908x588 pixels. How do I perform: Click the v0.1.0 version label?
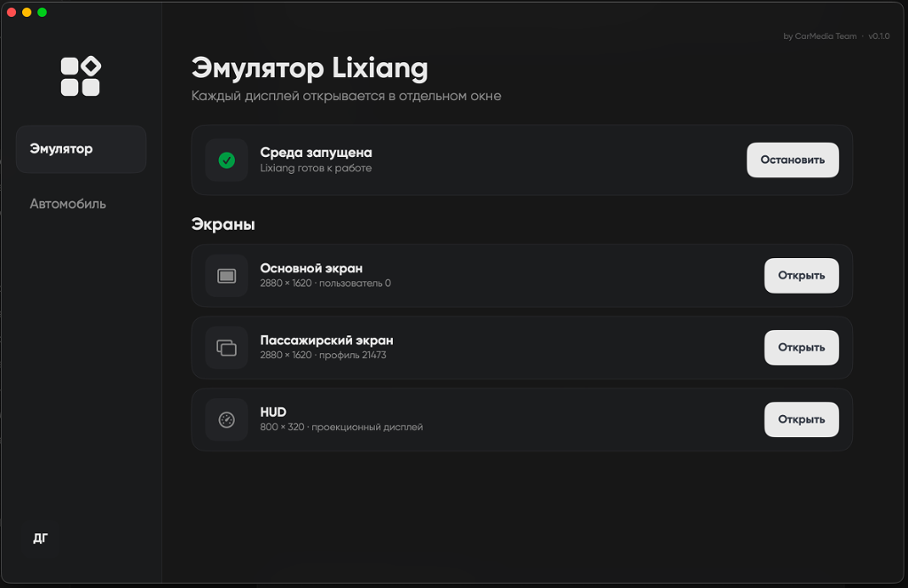click(x=879, y=35)
